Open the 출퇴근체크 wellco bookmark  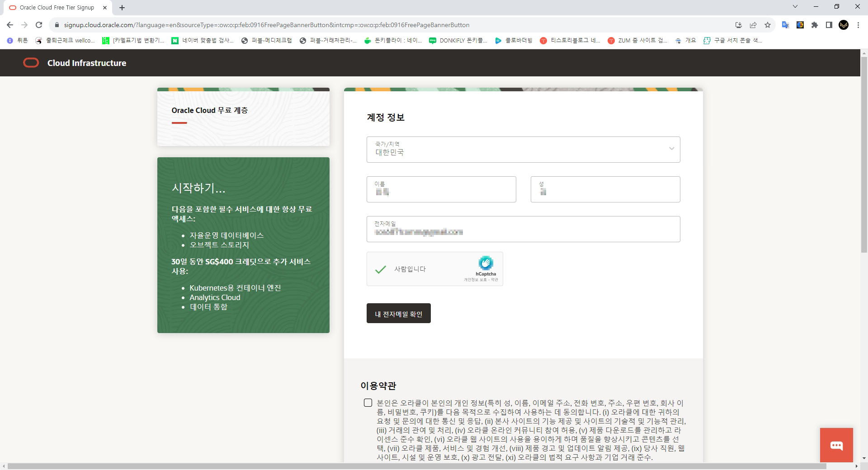(65, 40)
